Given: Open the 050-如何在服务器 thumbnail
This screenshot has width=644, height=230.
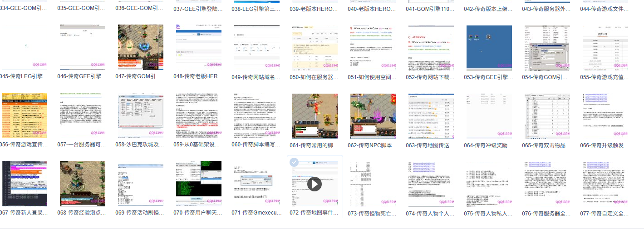Looking at the screenshot, I should pyautogui.click(x=315, y=47).
